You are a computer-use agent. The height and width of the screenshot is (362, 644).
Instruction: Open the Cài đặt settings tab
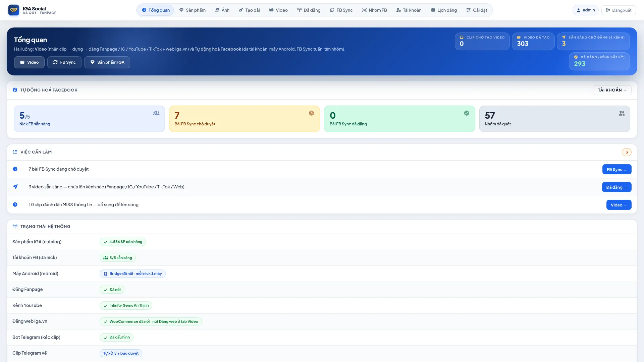477,10
